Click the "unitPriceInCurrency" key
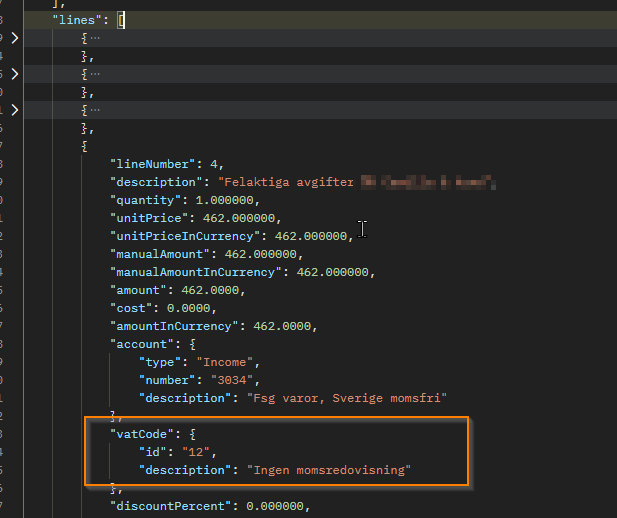Viewport: 617px width, 518px height. 185,236
